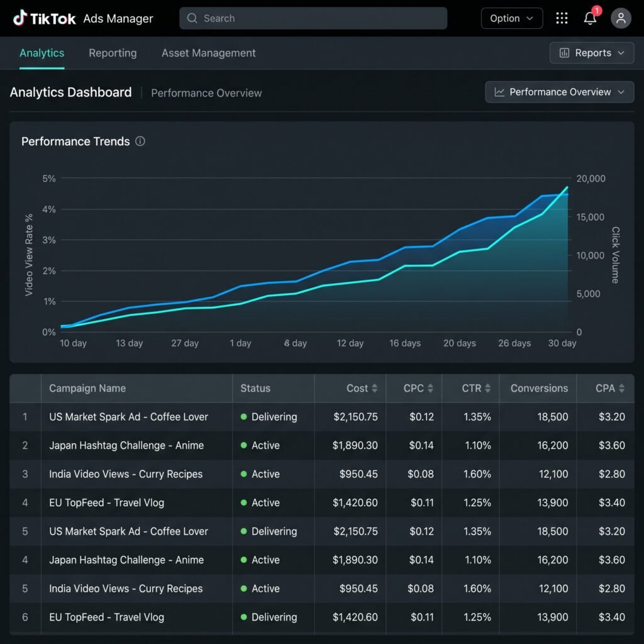Click Delivering status in row 1
Image resolution: width=644 pixels, height=644 pixels.
[x=269, y=417]
